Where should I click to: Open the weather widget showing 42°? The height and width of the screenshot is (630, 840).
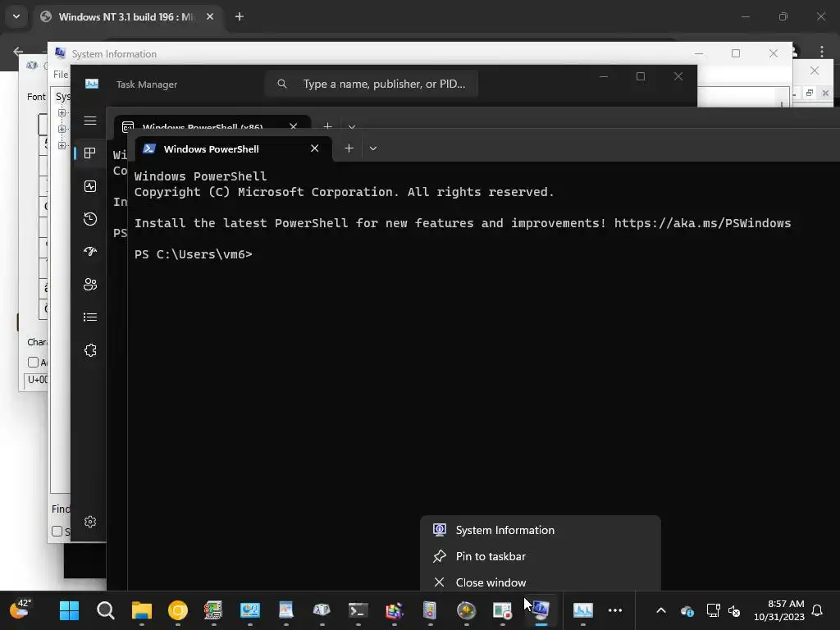(21, 609)
